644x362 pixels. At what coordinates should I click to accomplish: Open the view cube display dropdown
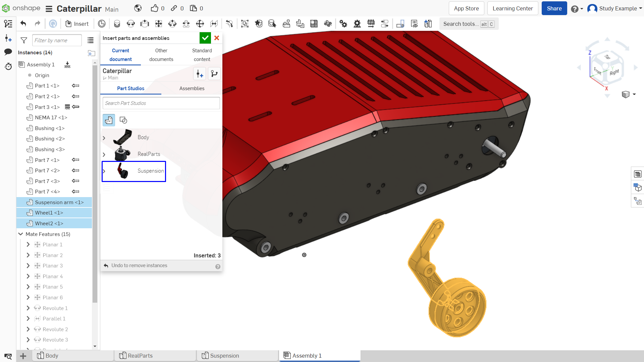[629, 95]
